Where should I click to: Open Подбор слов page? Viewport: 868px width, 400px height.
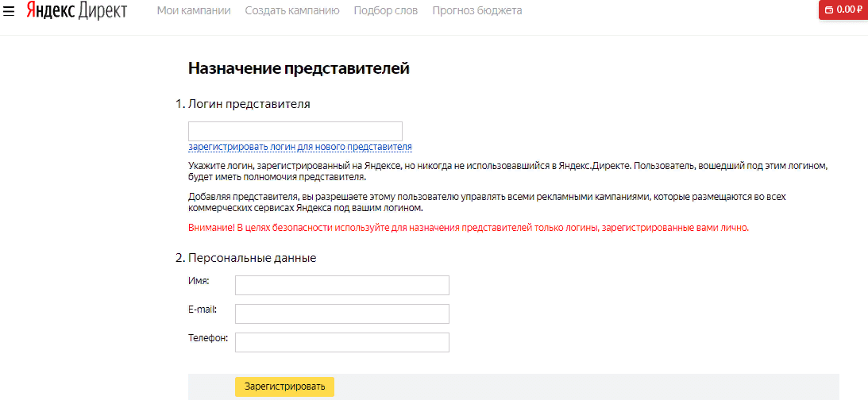[x=385, y=11]
